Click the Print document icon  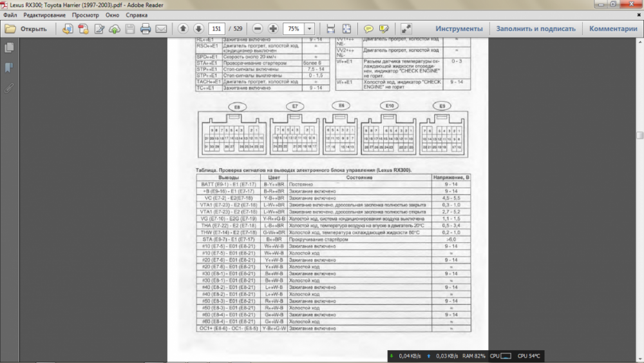(x=146, y=29)
